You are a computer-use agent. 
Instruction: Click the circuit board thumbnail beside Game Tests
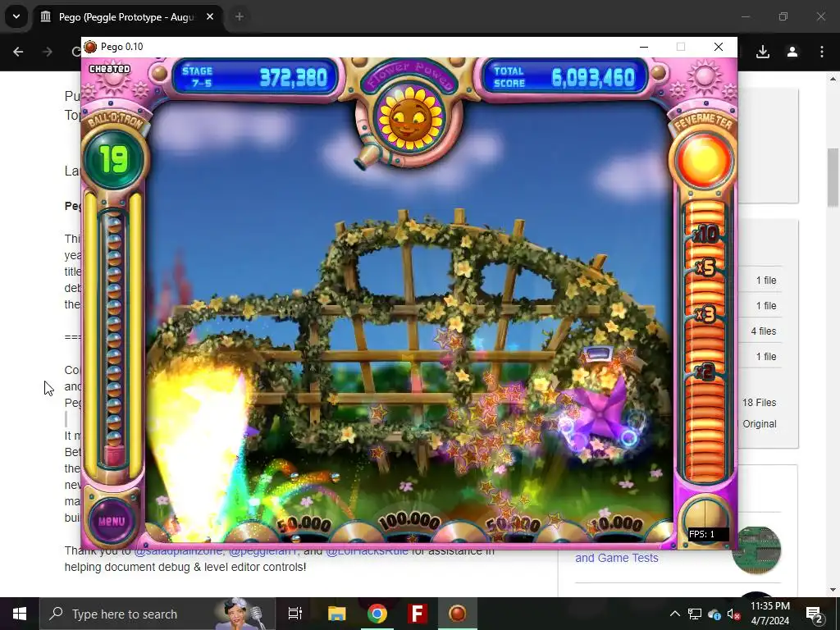[756, 550]
